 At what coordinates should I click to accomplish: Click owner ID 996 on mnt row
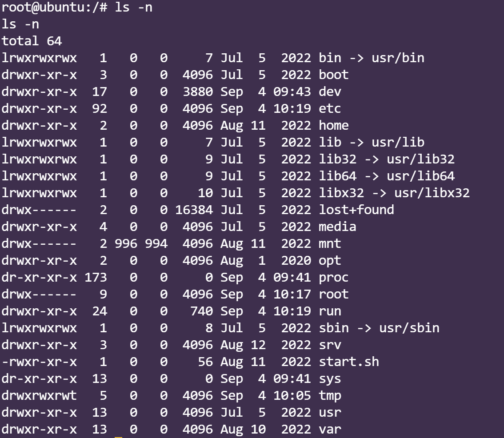(125, 243)
